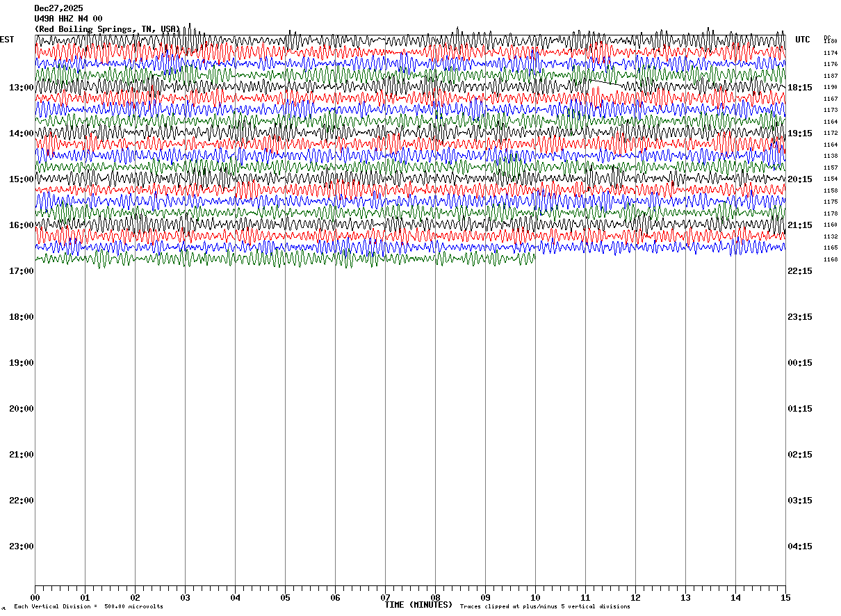Click the DC offset value 1174
Screen dimensions: 841x616
coord(831,53)
